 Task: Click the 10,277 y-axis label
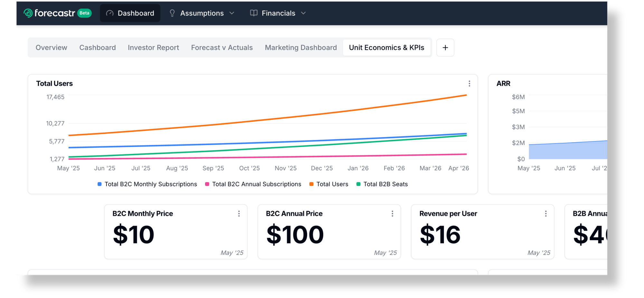pyautogui.click(x=55, y=124)
